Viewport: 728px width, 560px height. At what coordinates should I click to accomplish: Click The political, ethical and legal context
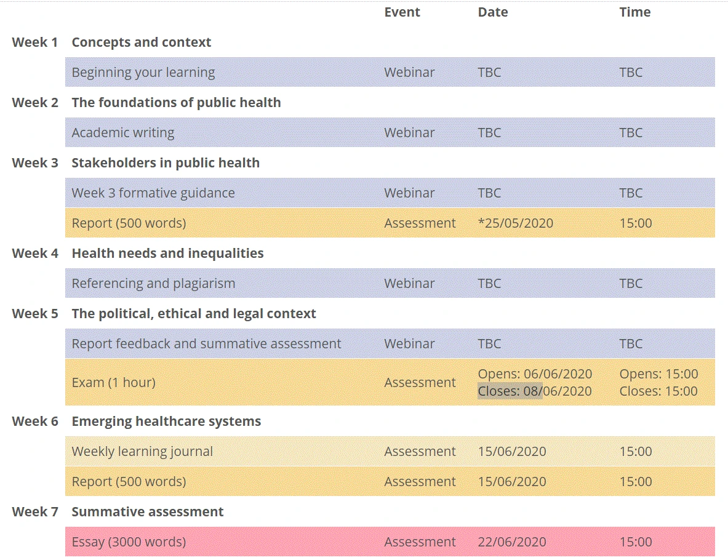click(x=194, y=314)
